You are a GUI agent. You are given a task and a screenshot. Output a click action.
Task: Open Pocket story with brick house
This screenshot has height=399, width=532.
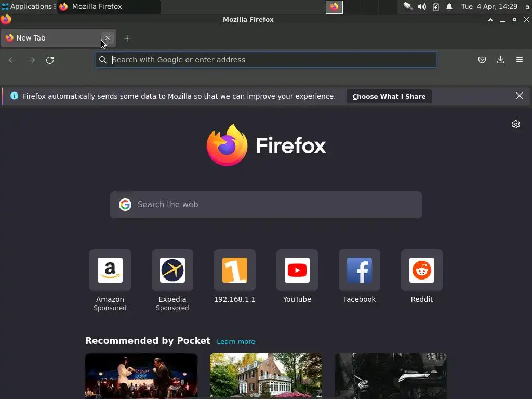[265, 376]
